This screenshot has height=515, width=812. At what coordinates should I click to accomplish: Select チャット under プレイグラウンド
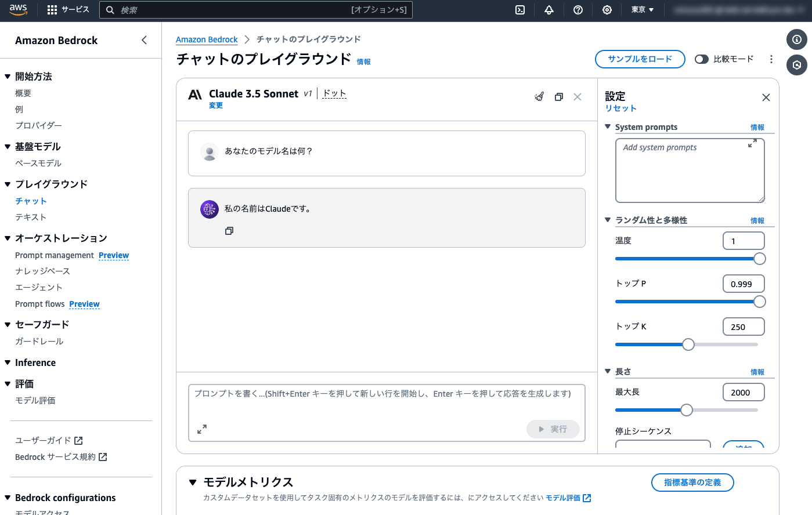[x=31, y=201]
